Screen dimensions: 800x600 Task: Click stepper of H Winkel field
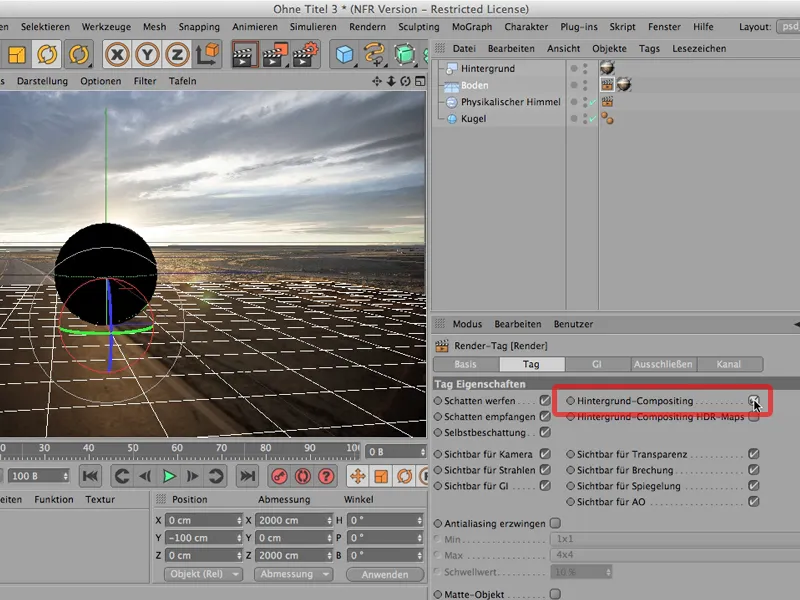click(x=419, y=520)
